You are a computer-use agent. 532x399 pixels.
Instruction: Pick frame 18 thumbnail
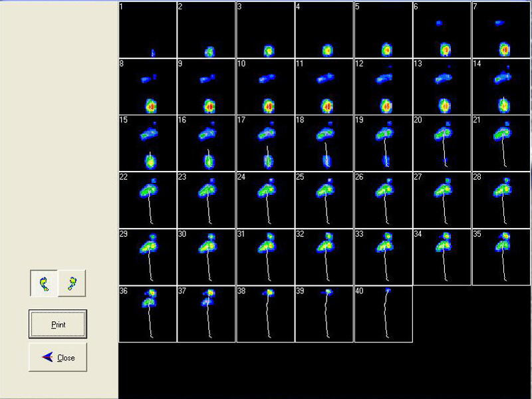[324, 143]
